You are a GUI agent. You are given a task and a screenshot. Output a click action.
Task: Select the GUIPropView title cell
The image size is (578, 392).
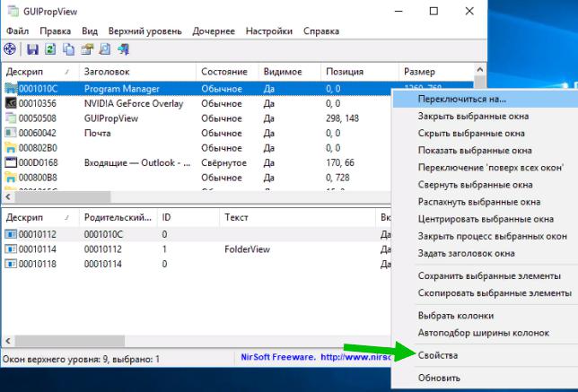pyautogui.click(x=111, y=118)
